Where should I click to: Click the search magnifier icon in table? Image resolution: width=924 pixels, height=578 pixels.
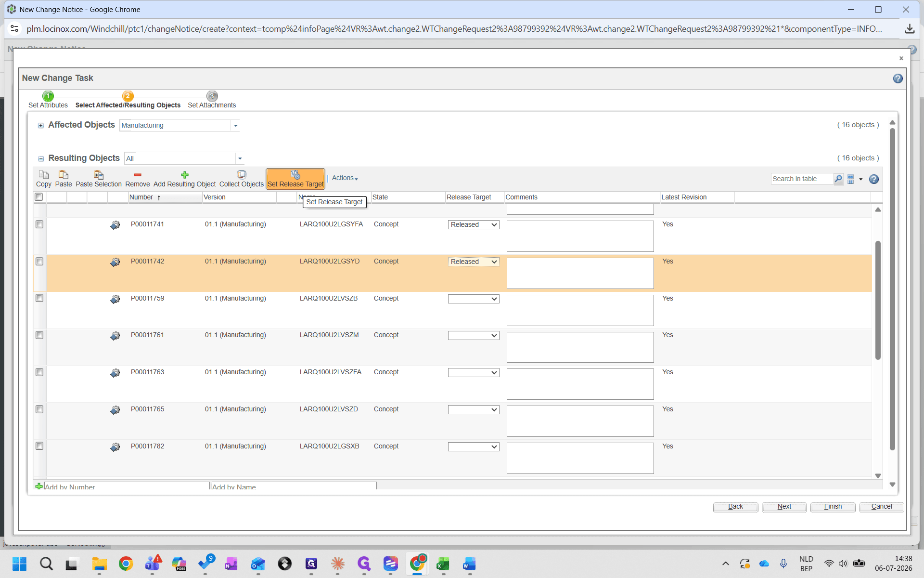[838, 179]
